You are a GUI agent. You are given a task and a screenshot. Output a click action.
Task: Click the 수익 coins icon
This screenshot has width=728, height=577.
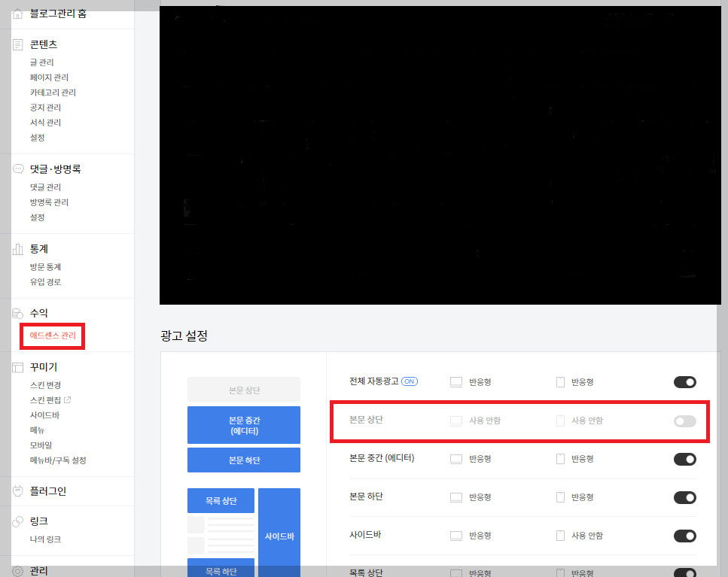click(17, 314)
